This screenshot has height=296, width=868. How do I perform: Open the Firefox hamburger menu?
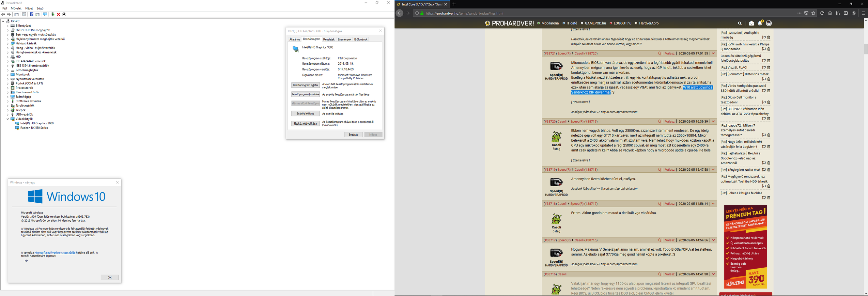click(863, 13)
